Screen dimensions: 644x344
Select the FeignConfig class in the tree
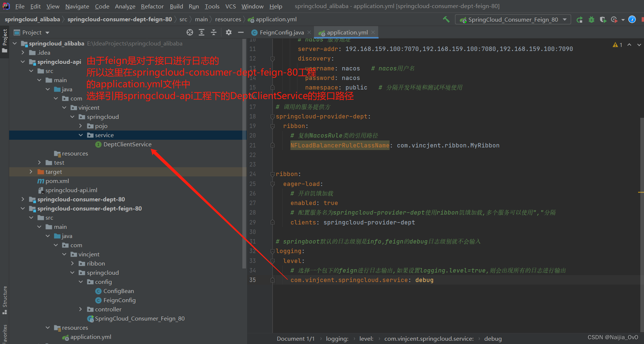(x=119, y=300)
